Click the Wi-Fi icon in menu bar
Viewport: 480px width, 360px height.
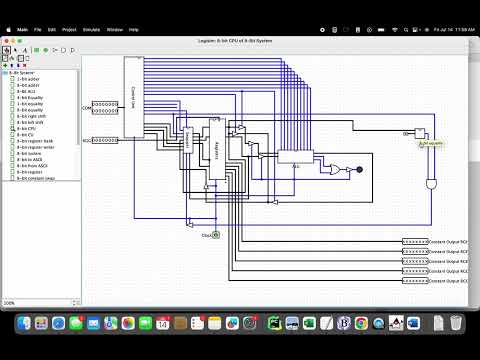point(395,30)
